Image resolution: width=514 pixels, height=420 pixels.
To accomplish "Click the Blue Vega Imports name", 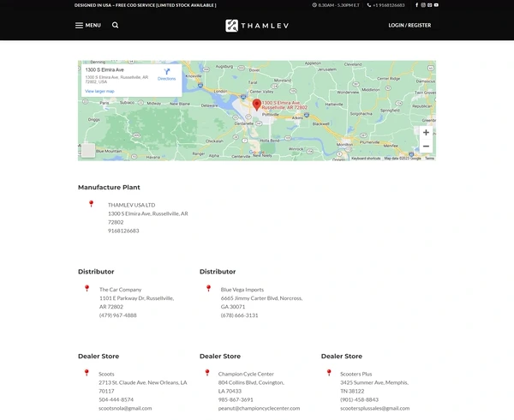I will pyautogui.click(x=242, y=290).
